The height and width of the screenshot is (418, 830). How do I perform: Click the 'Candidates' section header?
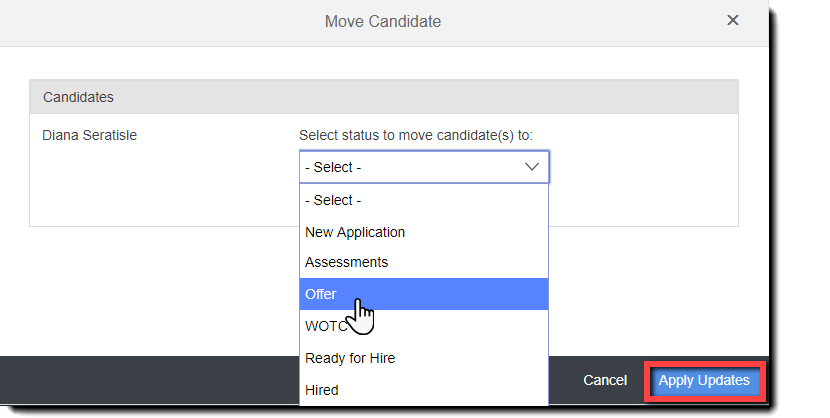(78, 97)
